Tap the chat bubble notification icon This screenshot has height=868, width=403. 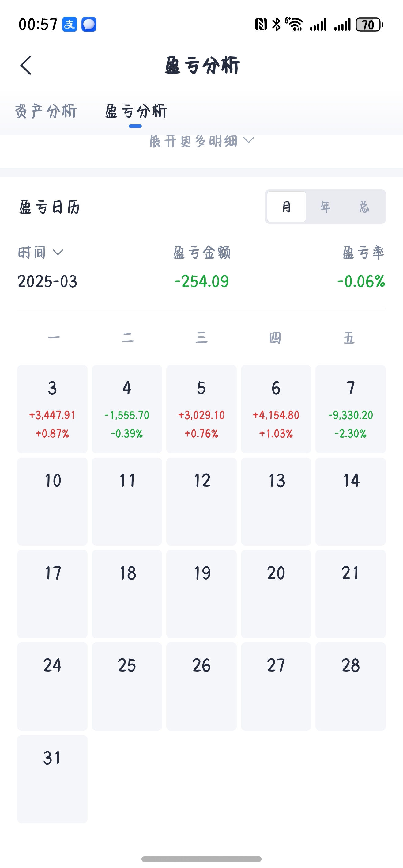point(89,25)
